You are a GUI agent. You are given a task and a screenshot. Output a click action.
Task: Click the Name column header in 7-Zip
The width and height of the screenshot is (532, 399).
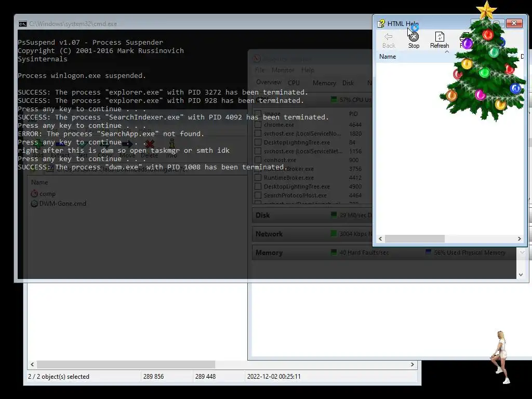[39, 182]
